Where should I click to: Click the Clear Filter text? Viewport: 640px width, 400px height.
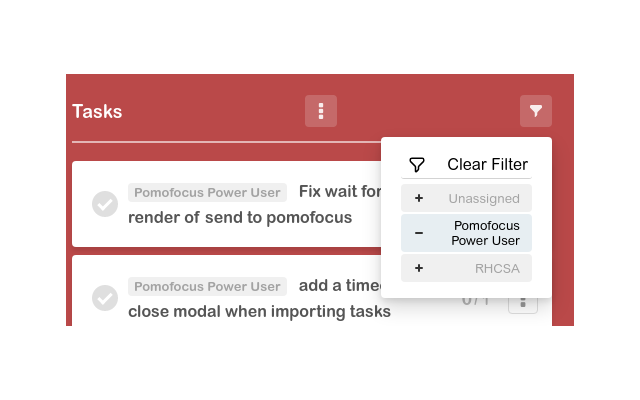[487, 165]
